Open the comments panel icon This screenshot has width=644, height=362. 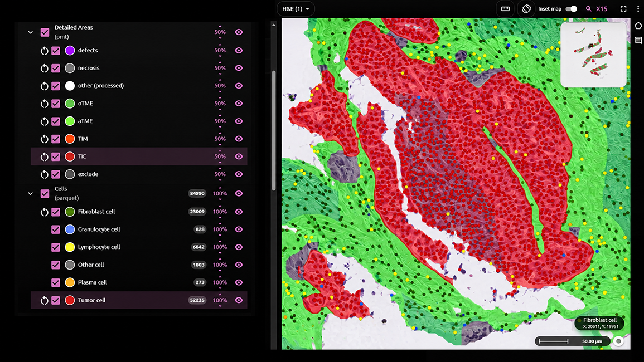pyautogui.click(x=638, y=40)
